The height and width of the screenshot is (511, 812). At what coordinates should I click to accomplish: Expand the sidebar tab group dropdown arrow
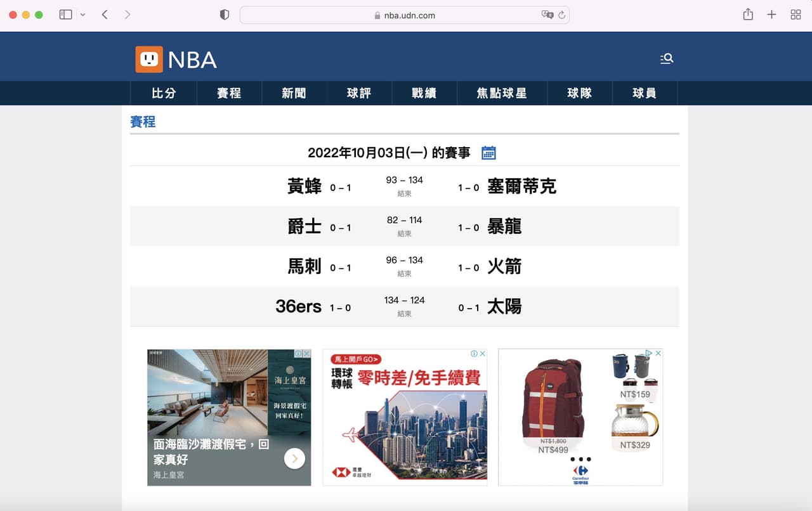[82, 15]
